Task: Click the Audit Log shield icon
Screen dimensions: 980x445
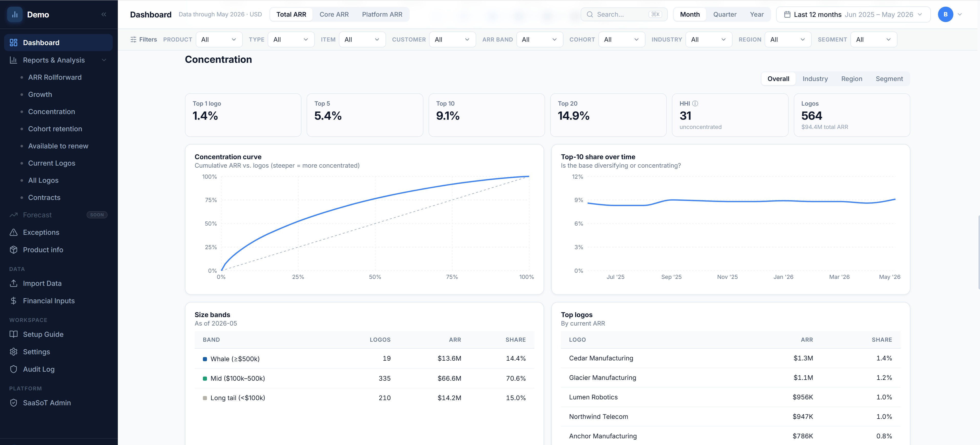Action: coord(14,369)
